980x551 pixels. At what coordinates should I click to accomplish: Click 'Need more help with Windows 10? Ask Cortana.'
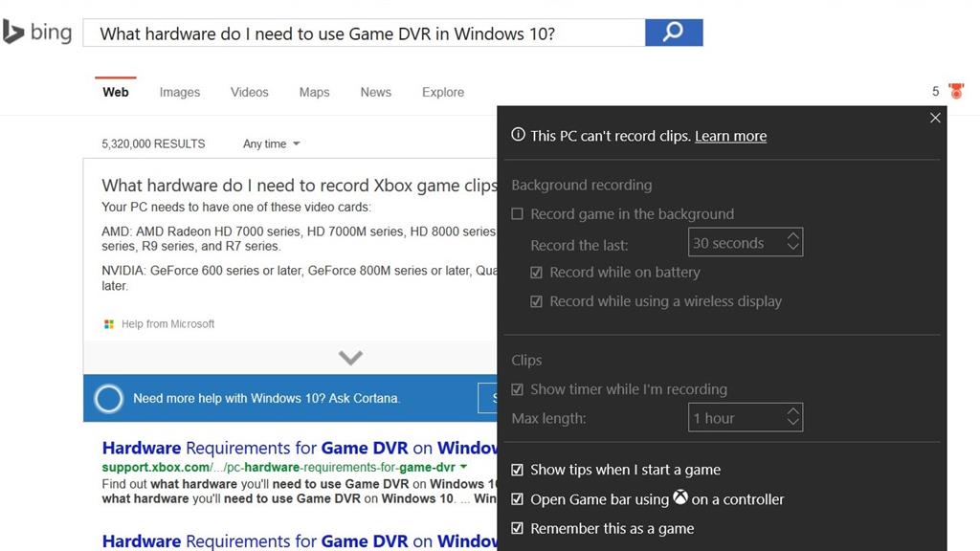(267, 399)
